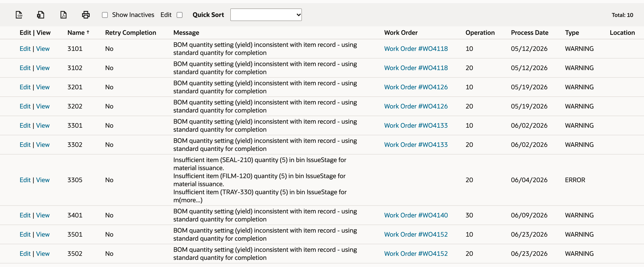Image resolution: width=644 pixels, height=267 pixels.
Task: Click operation 30 value in row 3401
Action: coord(469,215)
